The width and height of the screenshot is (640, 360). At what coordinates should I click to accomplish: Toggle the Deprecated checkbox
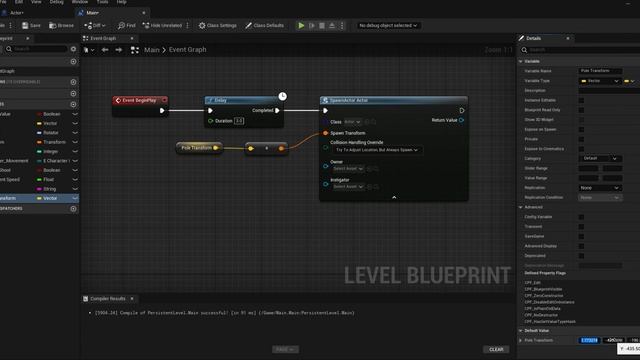point(581,256)
